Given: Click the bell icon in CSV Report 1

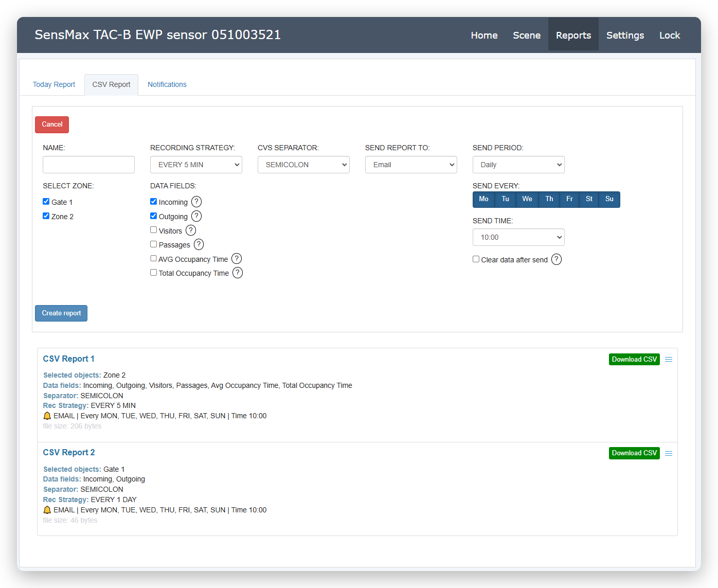Looking at the screenshot, I should (47, 416).
